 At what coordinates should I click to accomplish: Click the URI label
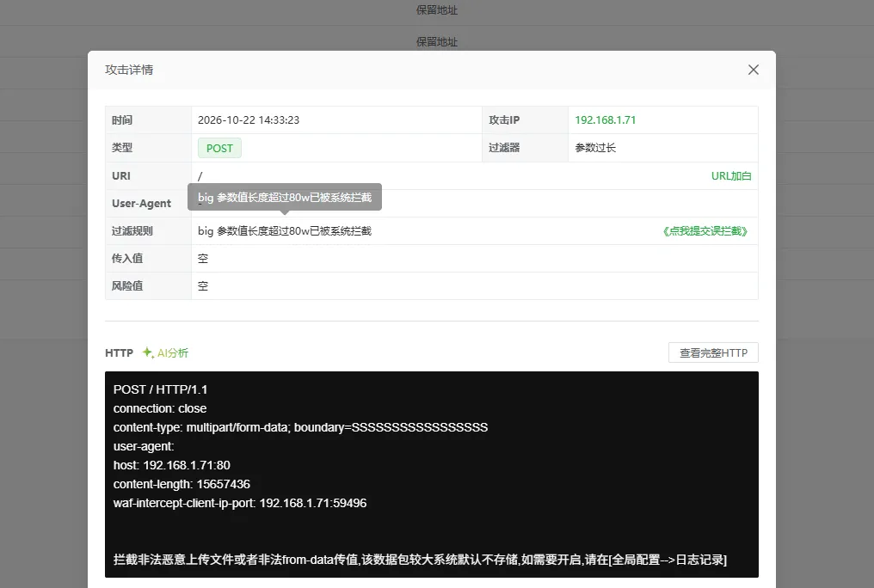click(121, 176)
